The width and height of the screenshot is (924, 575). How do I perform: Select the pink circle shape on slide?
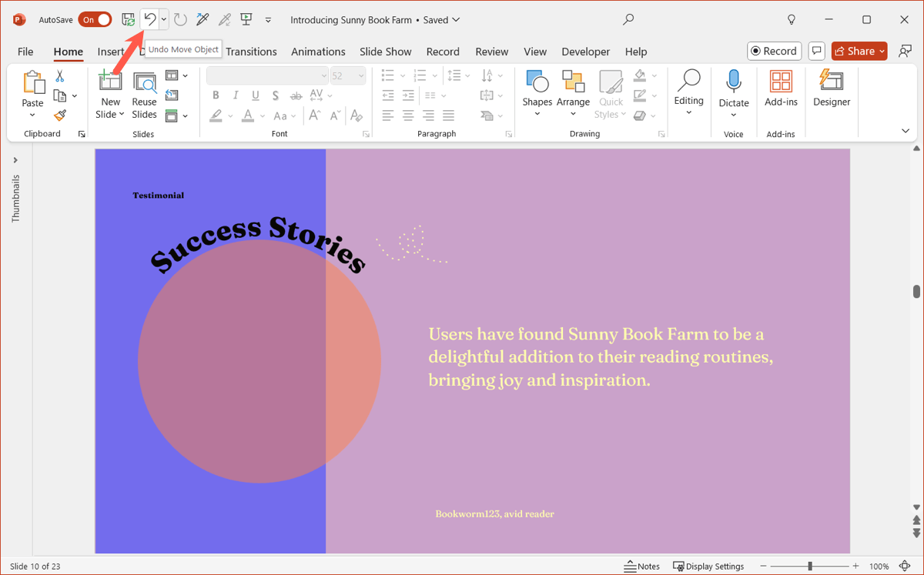[x=259, y=361]
